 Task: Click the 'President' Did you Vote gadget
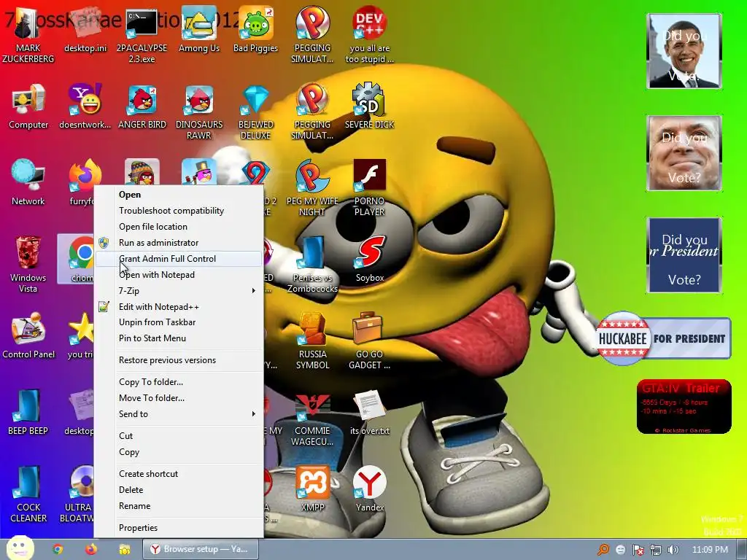tap(684, 254)
